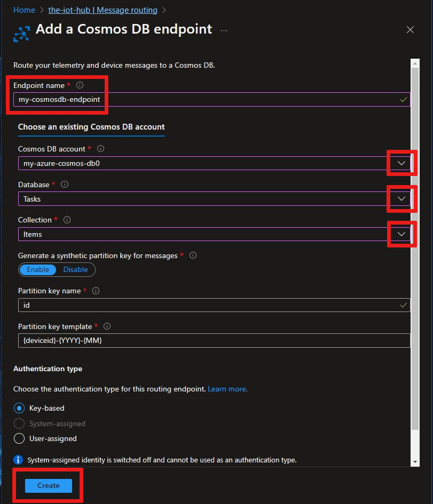
Task: Expand the Collection dropdown showing Items
Action: pyautogui.click(x=402, y=234)
